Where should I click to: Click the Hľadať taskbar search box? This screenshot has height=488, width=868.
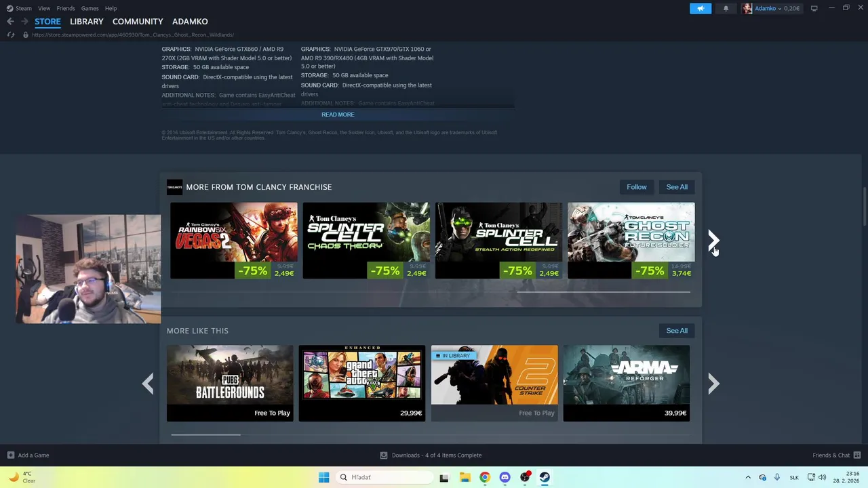(x=384, y=477)
